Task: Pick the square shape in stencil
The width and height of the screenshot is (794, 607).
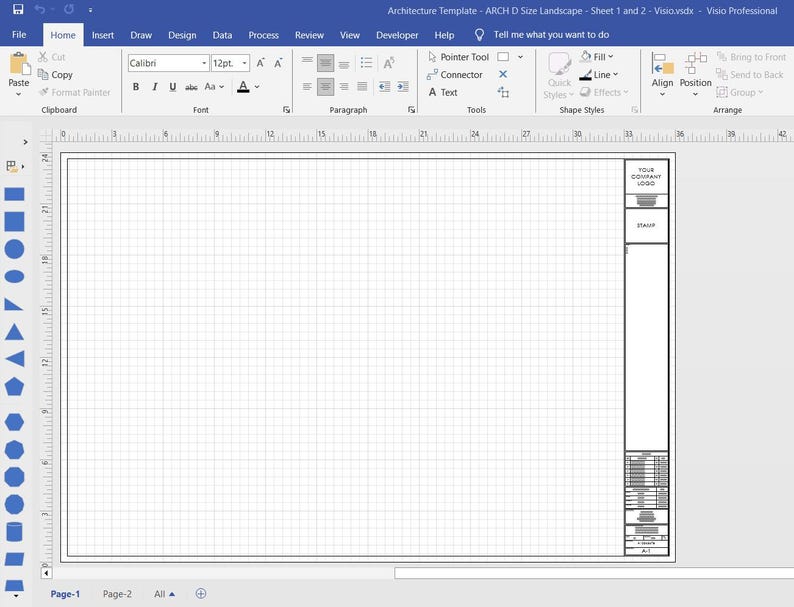Action: tap(14, 222)
